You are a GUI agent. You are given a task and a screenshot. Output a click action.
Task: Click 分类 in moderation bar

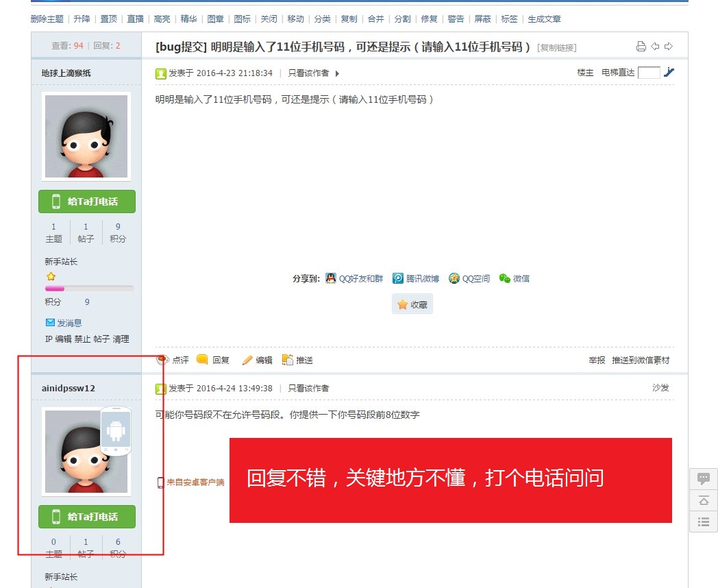pyautogui.click(x=323, y=19)
